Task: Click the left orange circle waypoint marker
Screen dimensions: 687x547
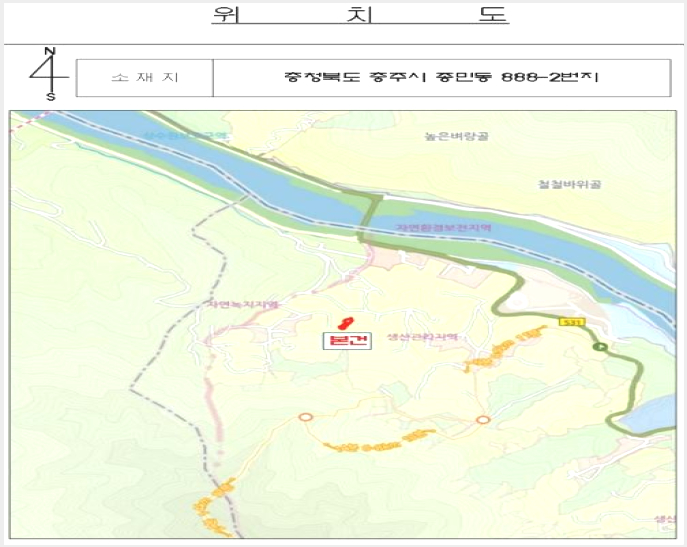Action: (305, 417)
